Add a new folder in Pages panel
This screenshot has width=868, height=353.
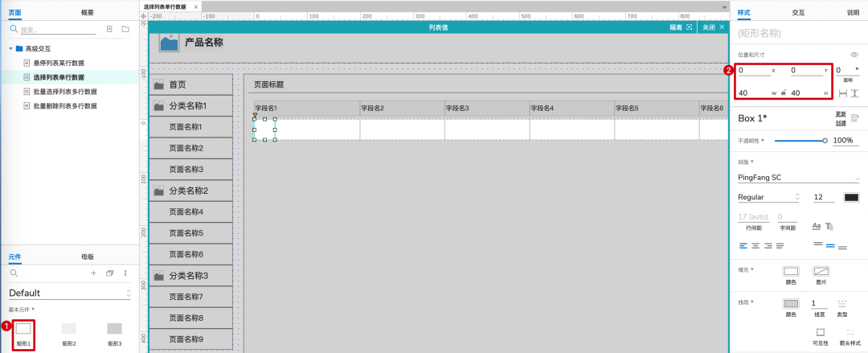click(125, 29)
